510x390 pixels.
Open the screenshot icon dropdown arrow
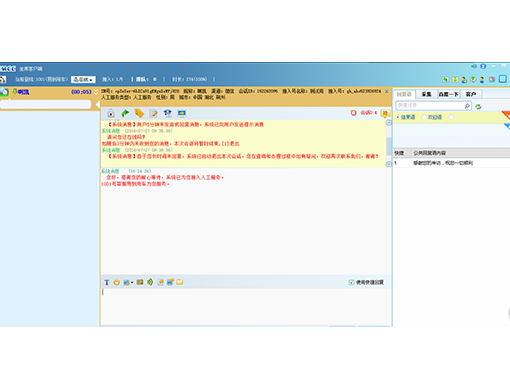[132, 283]
